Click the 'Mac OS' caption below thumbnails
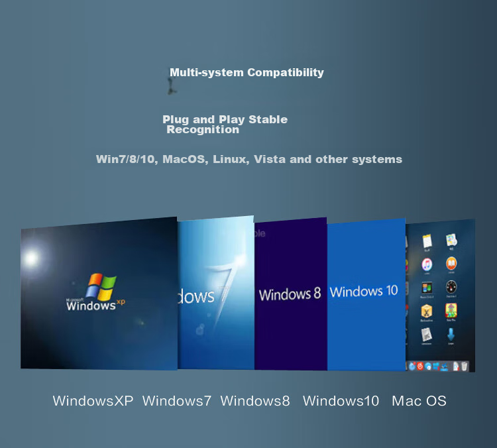Viewport: 497px width, 448px height. (x=419, y=401)
